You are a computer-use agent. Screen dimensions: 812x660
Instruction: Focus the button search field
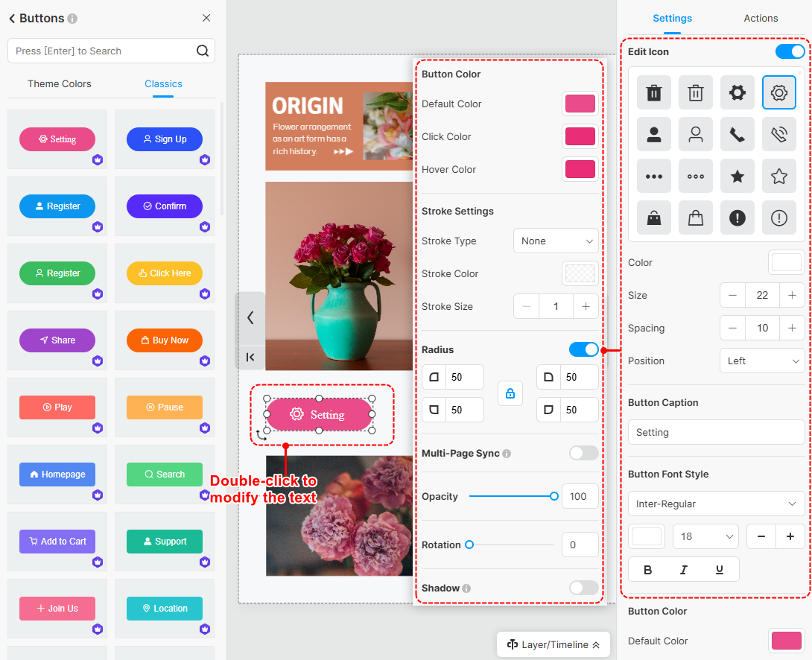111,51
